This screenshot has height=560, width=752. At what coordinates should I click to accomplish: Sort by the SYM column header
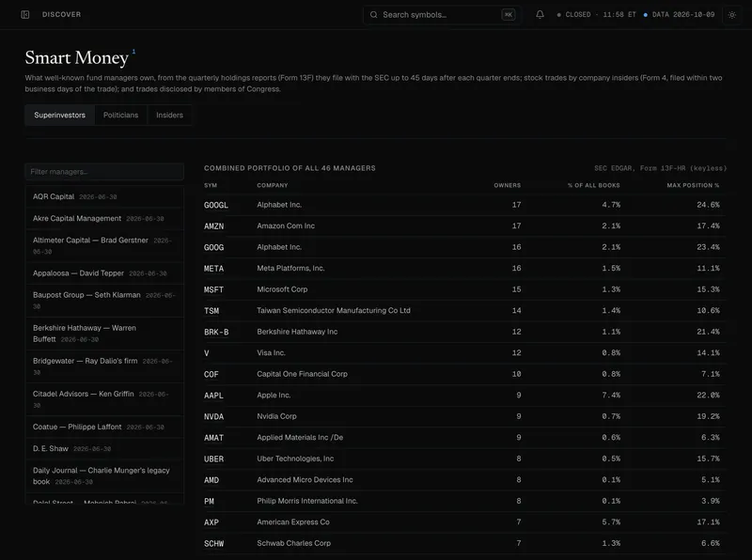[210, 185]
